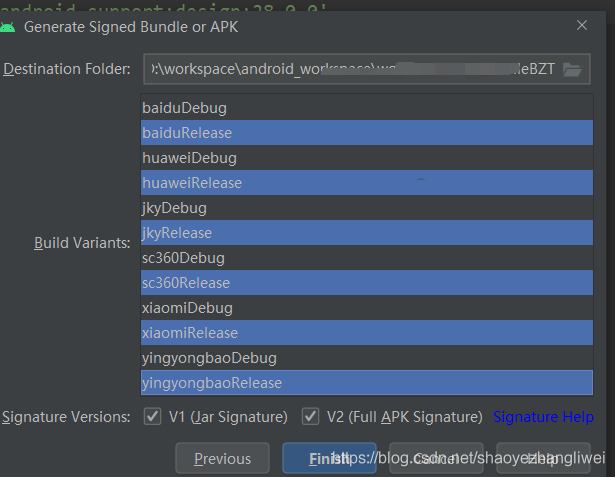Select baiduDebug build variant
The height and width of the screenshot is (477, 615).
click(x=367, y=108)
